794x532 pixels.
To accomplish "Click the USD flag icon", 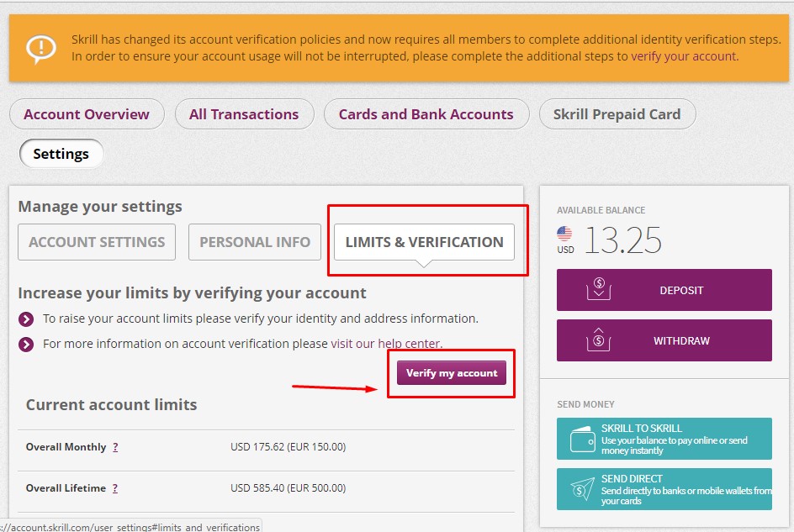I will 564,234.
